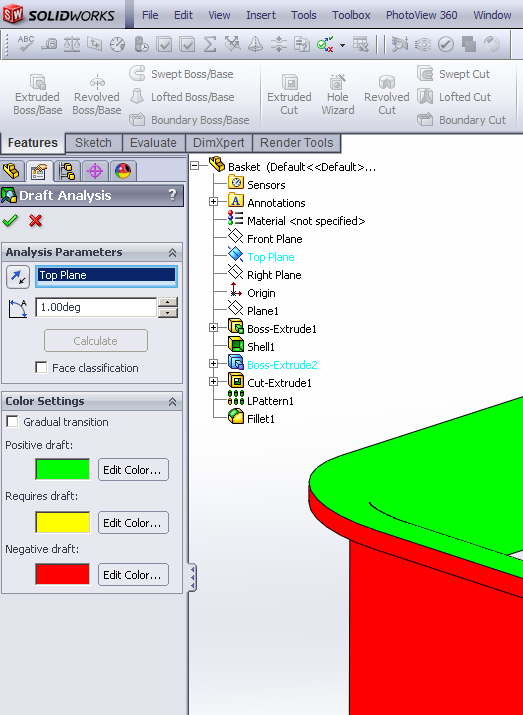Edit Color for Negative draft

pos(133,575)
